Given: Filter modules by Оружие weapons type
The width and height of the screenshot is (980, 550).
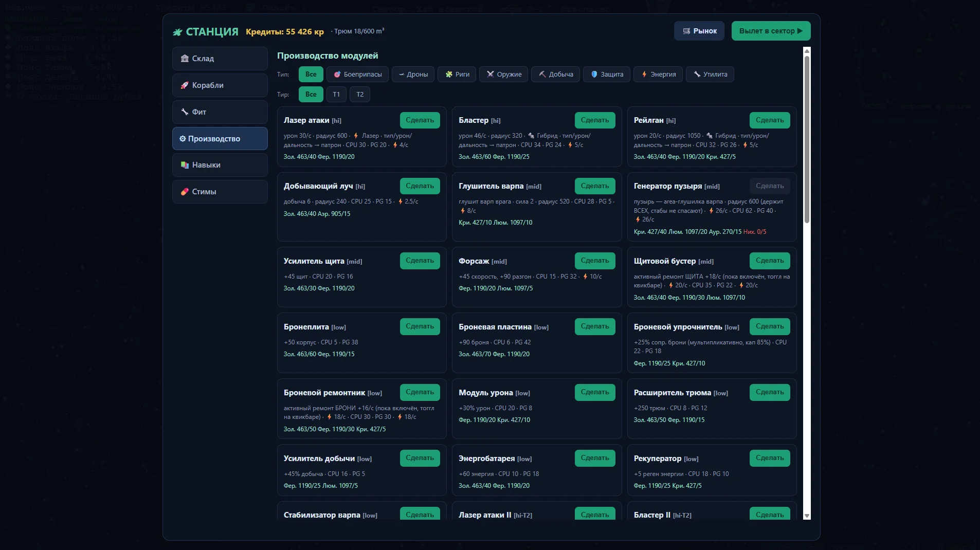Looking at the screenshot, I should [504, 75].
